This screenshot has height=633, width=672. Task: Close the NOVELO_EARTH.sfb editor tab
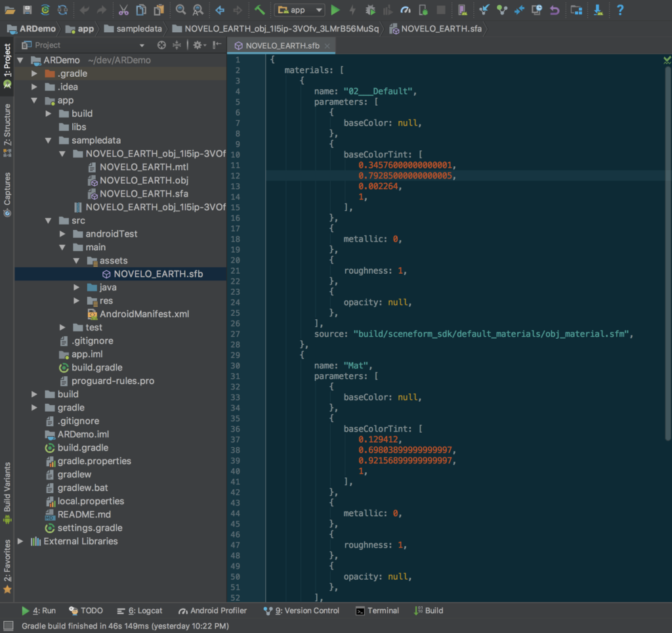click(327, 46)
